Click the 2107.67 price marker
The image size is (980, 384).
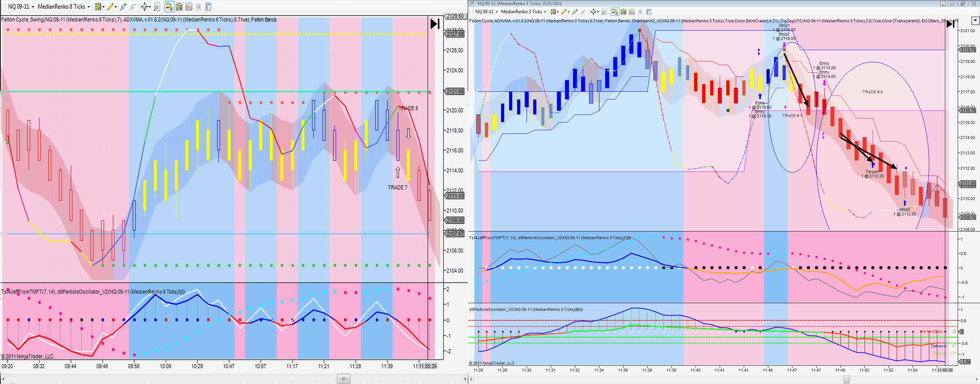click(x=455, y=234)
